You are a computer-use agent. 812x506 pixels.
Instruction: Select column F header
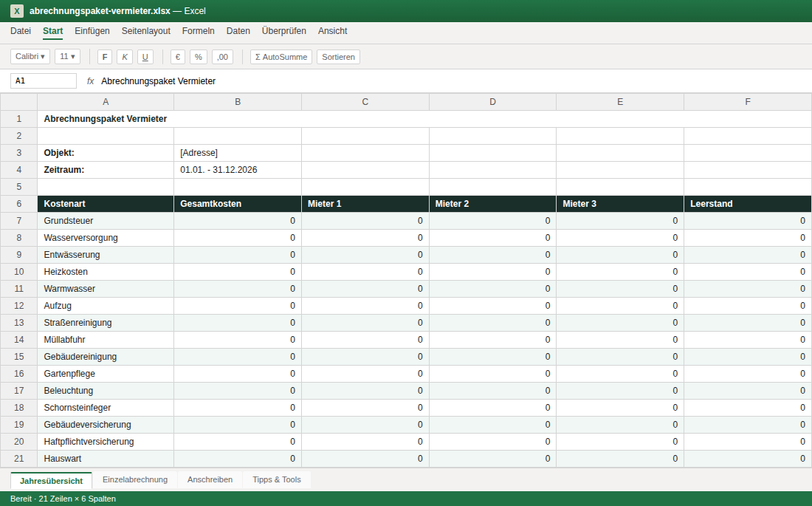click(748, 102)
